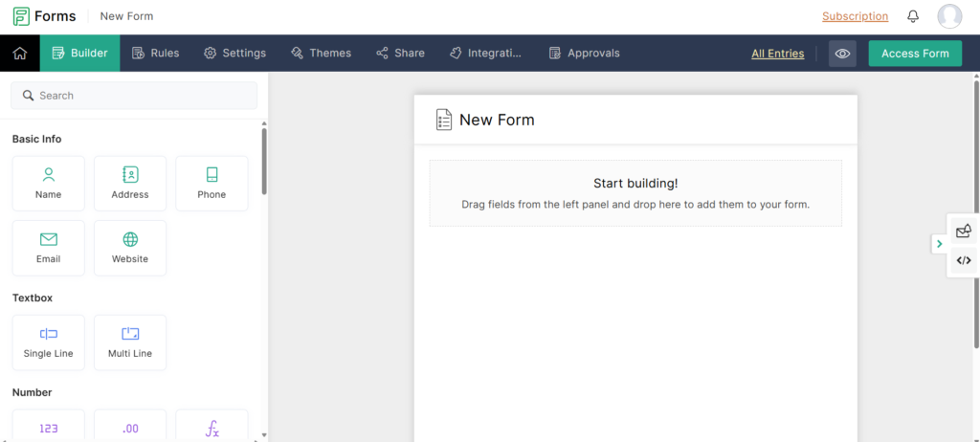The image size is (980, 442).
Task: Select the Number field with 123 icon
Action: [48, 427]
